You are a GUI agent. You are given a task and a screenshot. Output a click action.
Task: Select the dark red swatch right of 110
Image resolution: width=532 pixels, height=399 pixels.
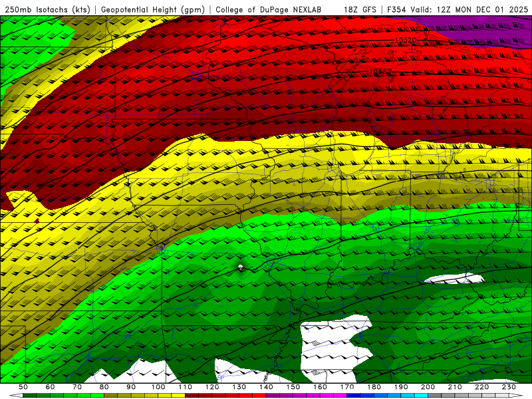click(x=192, y=395)
